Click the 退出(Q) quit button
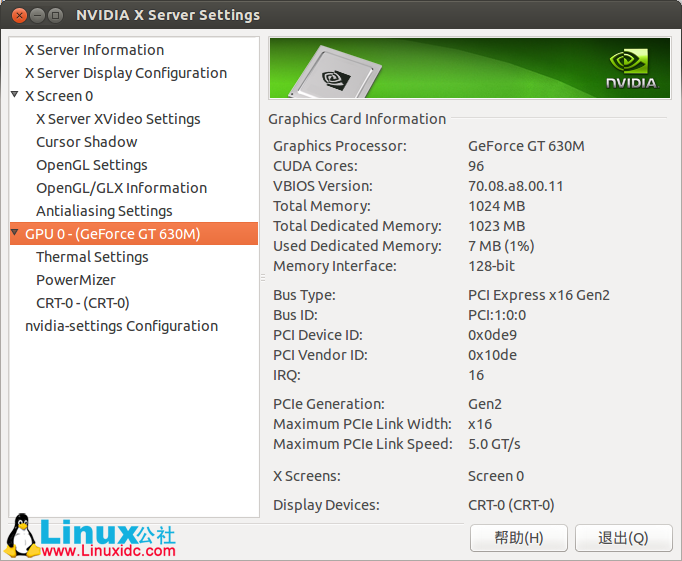The width and height of the screenshot is (682, 561). click(x=623, y=538)
